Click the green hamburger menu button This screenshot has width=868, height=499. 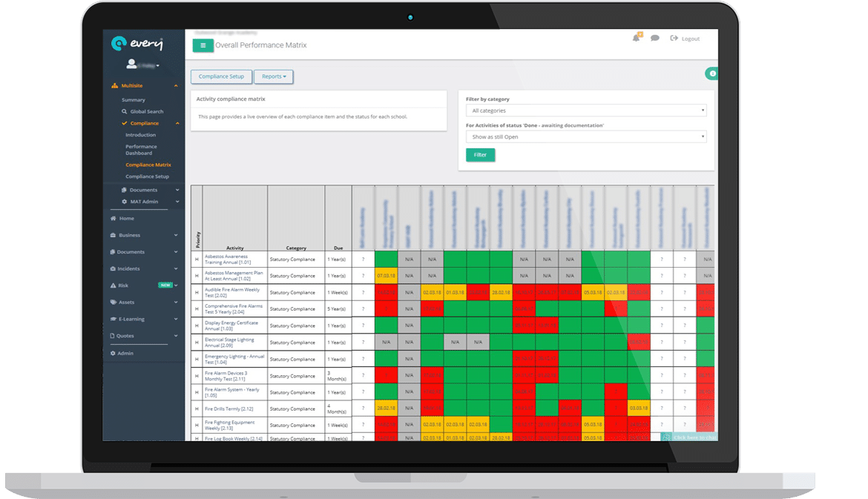pos(203,46)
